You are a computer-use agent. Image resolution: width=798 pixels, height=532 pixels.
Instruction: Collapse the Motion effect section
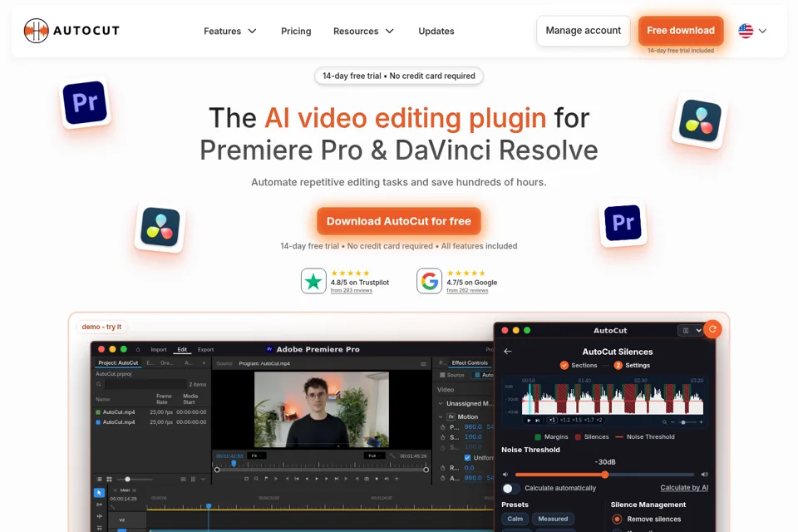[441, 416]
